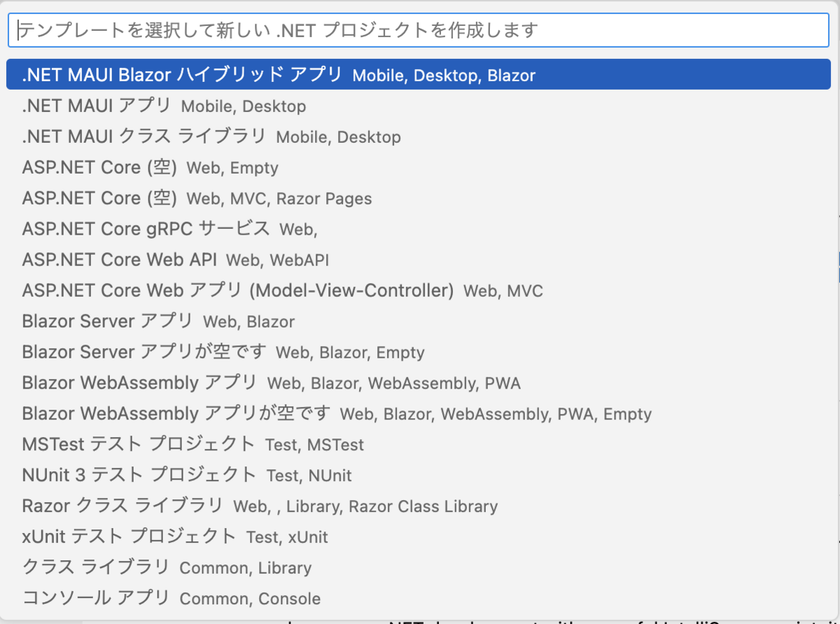Choose ASP.NET Core gRPC サービス template
The image size is (840, 624).
(419, 229)
